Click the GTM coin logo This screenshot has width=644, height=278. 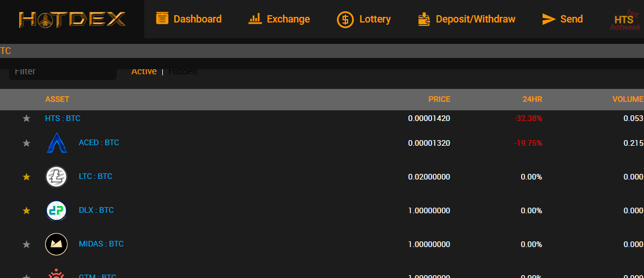click(x=56, y=273)
